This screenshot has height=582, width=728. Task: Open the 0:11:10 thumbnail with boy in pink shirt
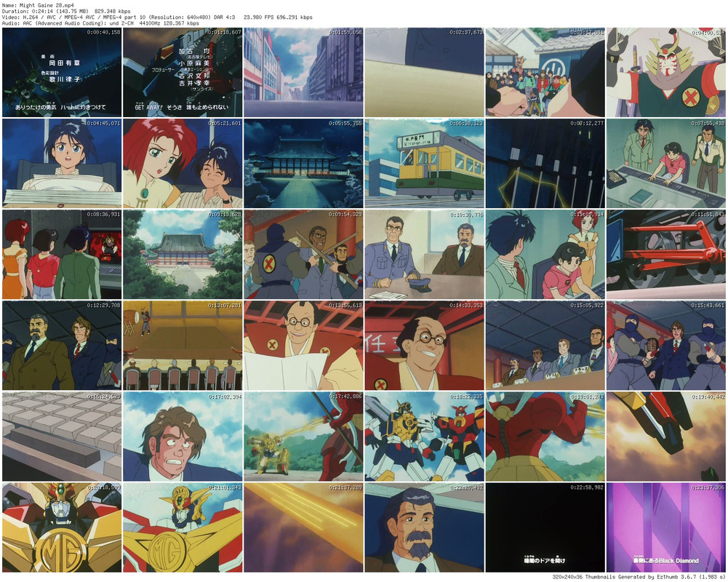(545, 255)
